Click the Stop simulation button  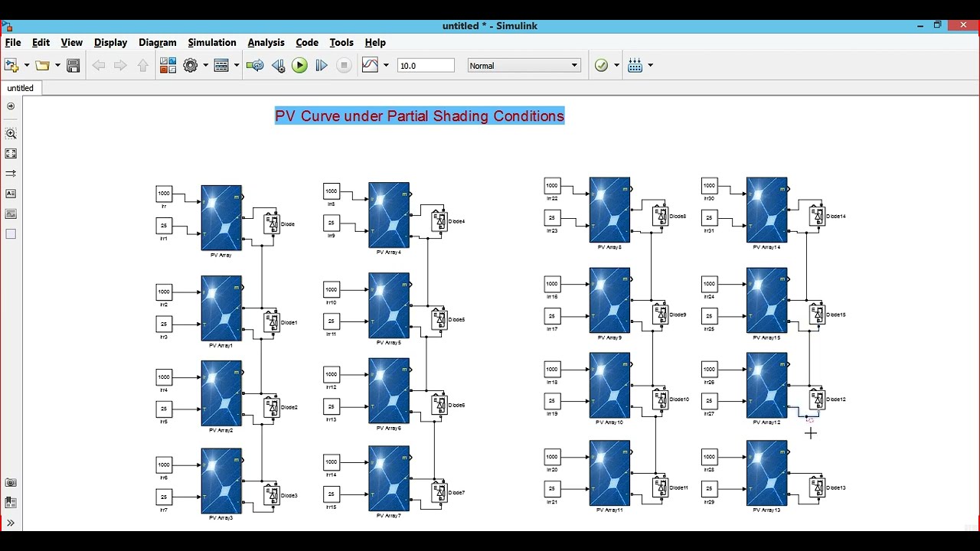coord(344,66)
